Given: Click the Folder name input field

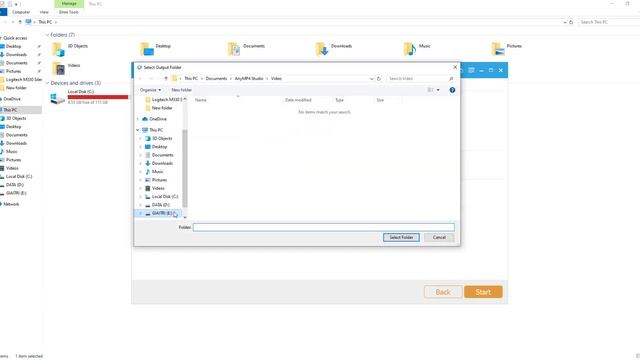Looking at the screenshot, I should pyautogui.click(x=323, y=227).
